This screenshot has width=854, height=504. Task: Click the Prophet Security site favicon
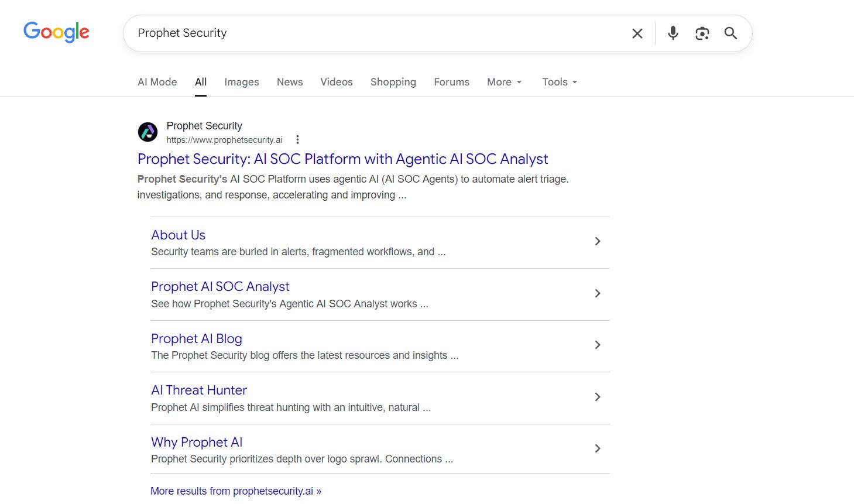[148, 132]
